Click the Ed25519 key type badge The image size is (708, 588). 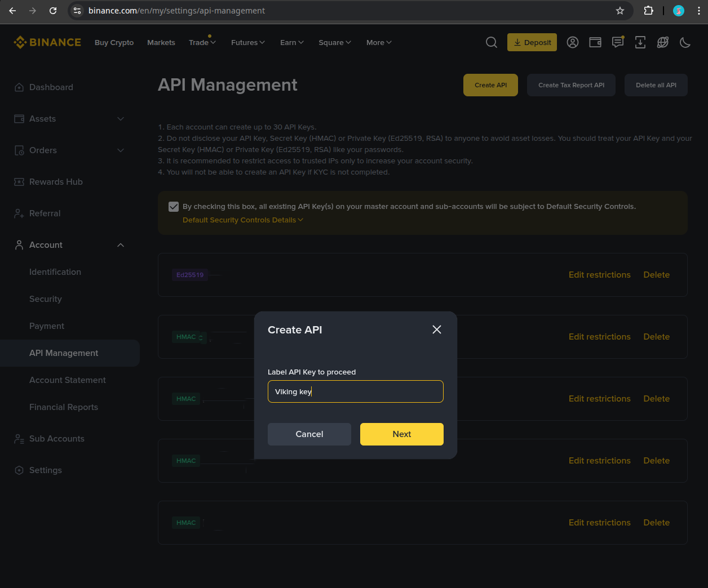point(190,275)
